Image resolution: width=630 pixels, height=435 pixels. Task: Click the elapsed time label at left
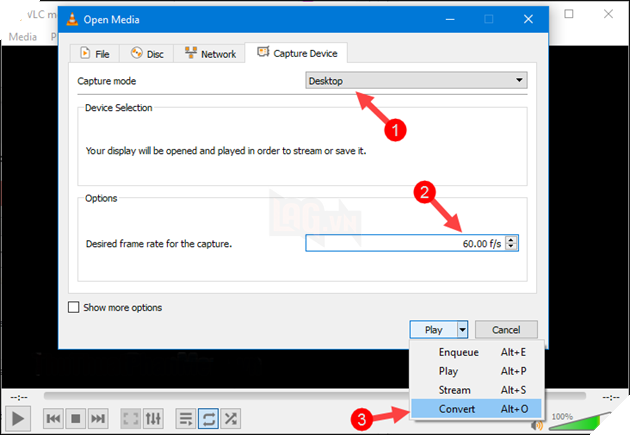[19, 397]
